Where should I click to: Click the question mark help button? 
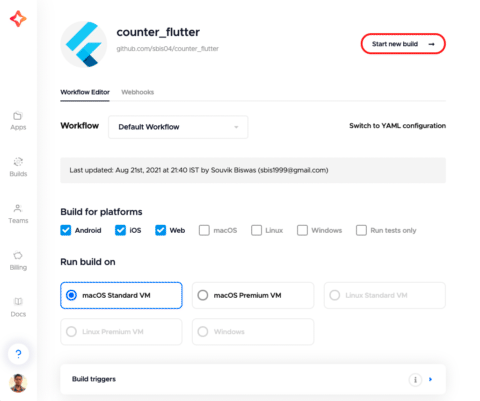pos(18,354)
